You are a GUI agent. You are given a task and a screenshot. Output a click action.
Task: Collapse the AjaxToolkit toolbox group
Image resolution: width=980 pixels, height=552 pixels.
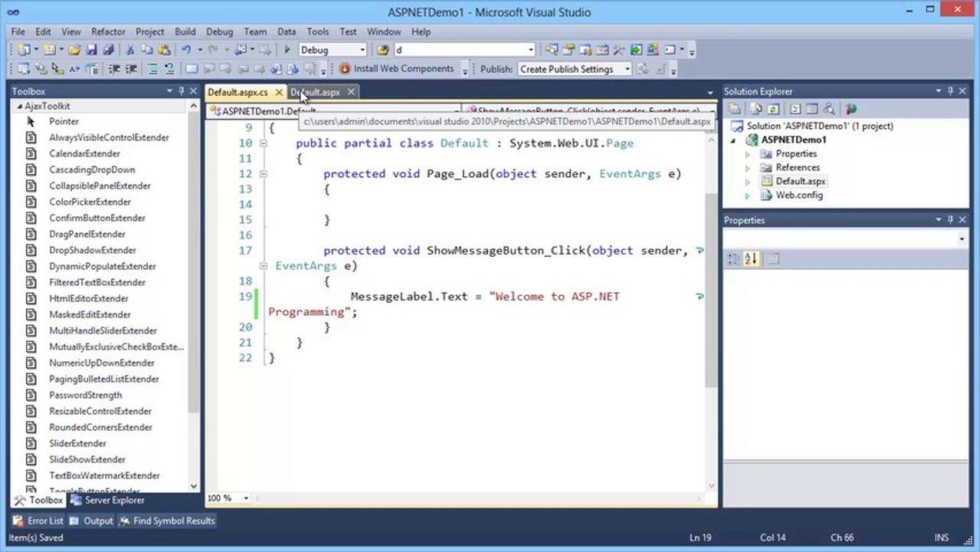[18, 107]
